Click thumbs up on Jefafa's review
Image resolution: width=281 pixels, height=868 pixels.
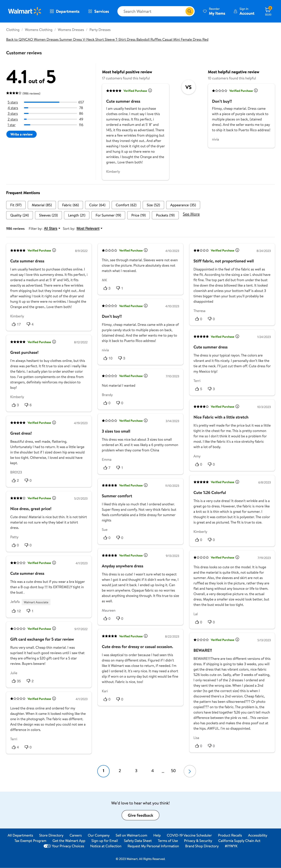click(x=14, y=611)
